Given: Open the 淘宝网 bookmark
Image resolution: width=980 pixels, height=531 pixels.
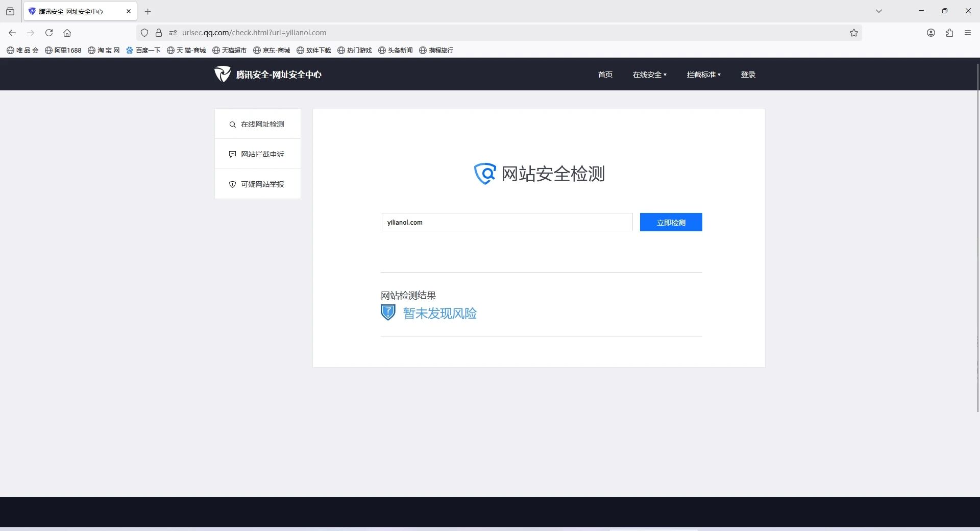Looking at the screenshot, I should 104,50.
